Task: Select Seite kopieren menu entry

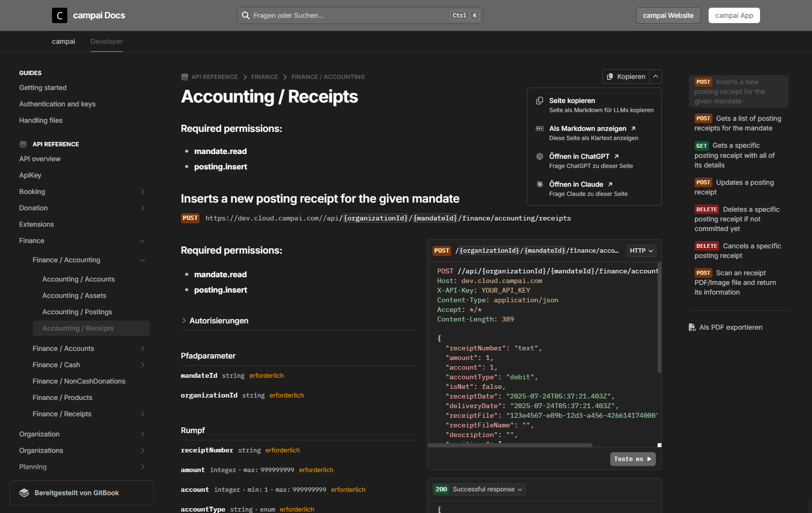Action: coord(594,105)
